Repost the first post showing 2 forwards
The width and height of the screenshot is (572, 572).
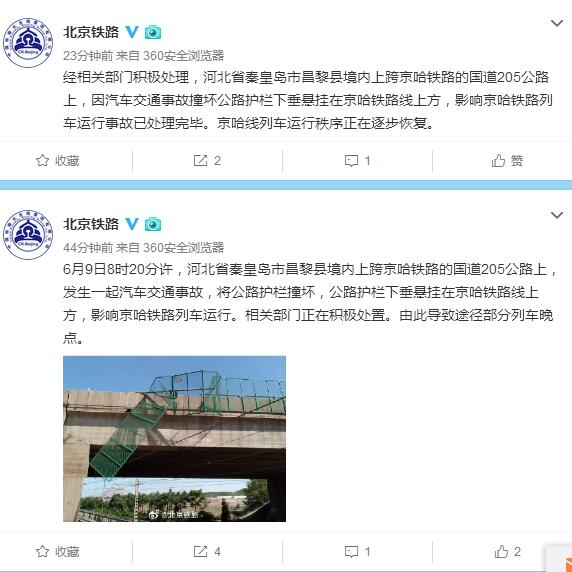click(207, 161)
